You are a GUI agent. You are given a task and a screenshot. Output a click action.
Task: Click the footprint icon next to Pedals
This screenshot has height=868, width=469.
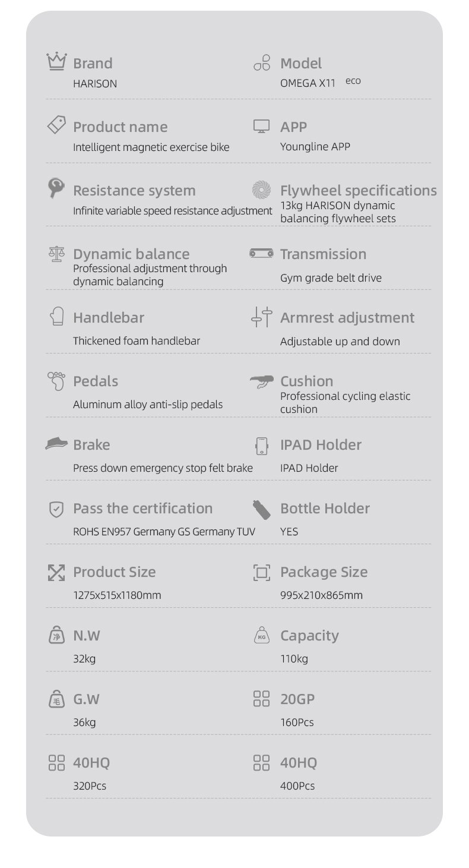coord(56,381)
